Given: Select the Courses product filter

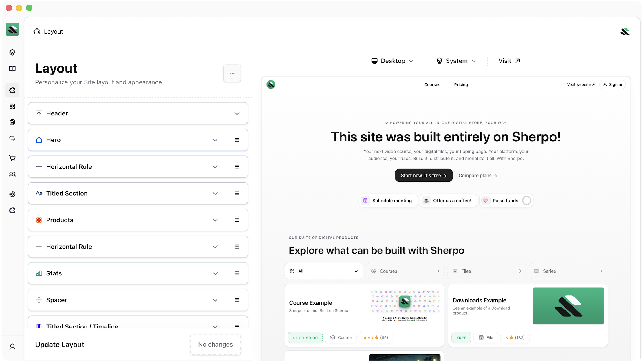Looking at the screenshot, I should (405, 271).
